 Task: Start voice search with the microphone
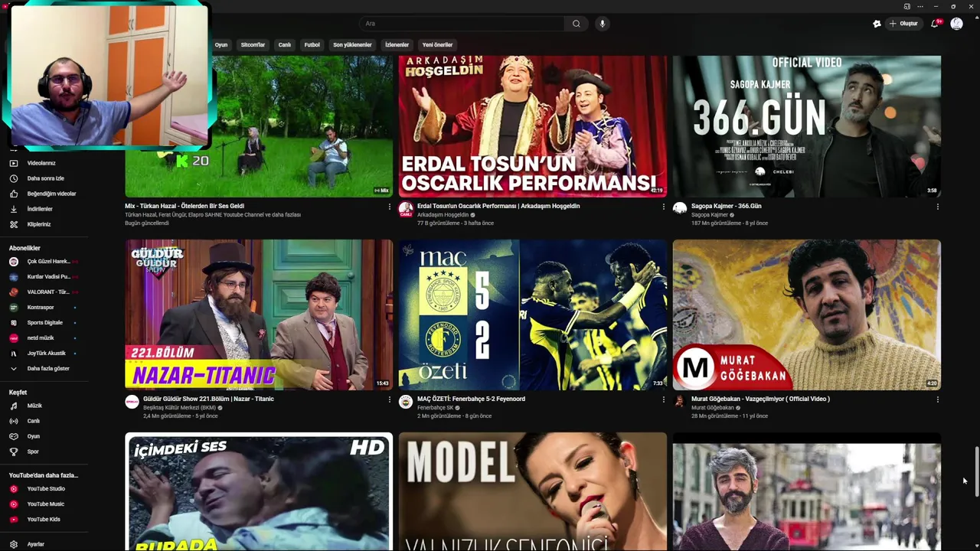[603, 24]
